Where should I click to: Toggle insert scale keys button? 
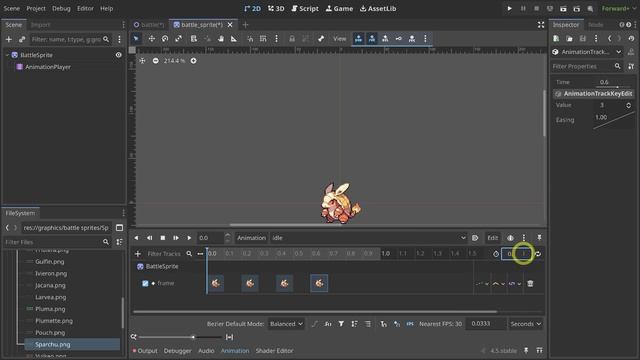click(x=385, y=39)
